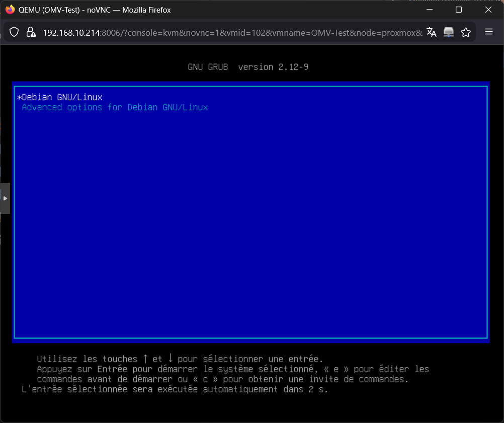The image size is (504, 423).
Task: Select Advanced options for Debian GNU/Linux
Action: (x=115, y=107)
